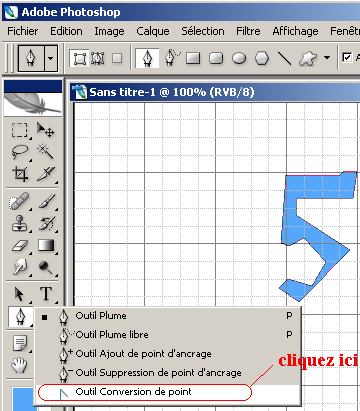Select the Hand tool
The image size is (360, 411).
click(20, 364)
